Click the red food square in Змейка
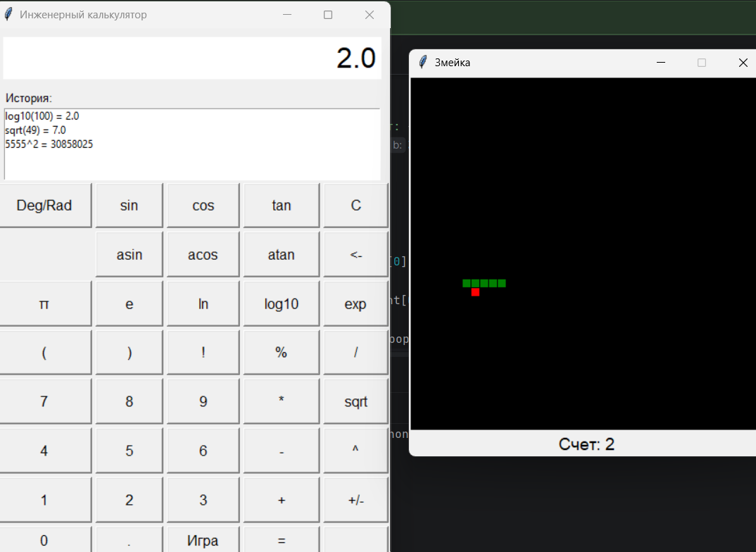 pos(475,292)
